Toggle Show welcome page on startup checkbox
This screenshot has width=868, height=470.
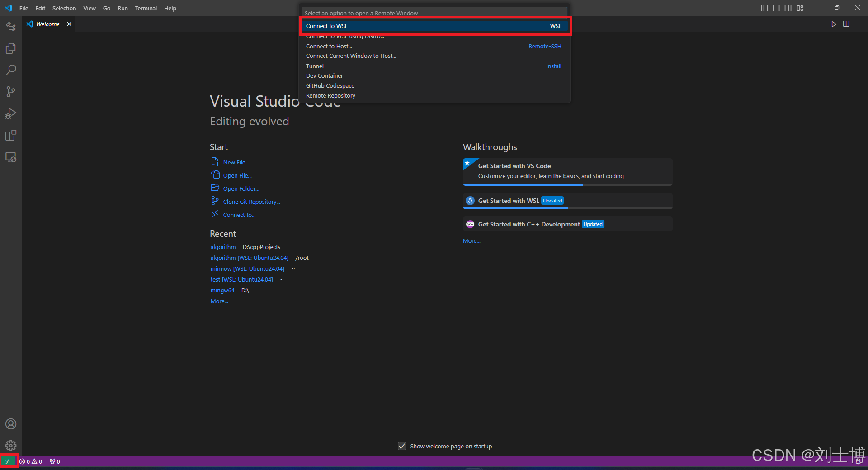pos(402,446)
